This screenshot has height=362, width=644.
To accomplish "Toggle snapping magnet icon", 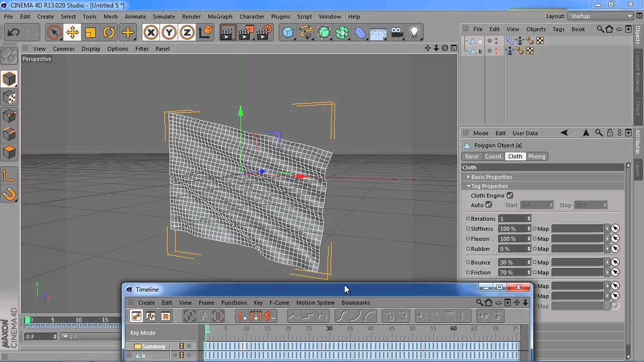I will point(10,194).
